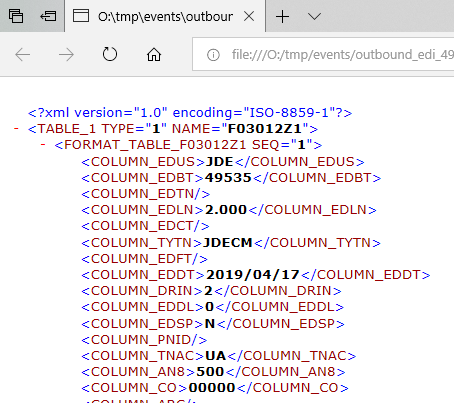The width and height of the screenshot is (454, 403).
Task: Show site information icon in address bar
Action: click(x=213, y=55)
